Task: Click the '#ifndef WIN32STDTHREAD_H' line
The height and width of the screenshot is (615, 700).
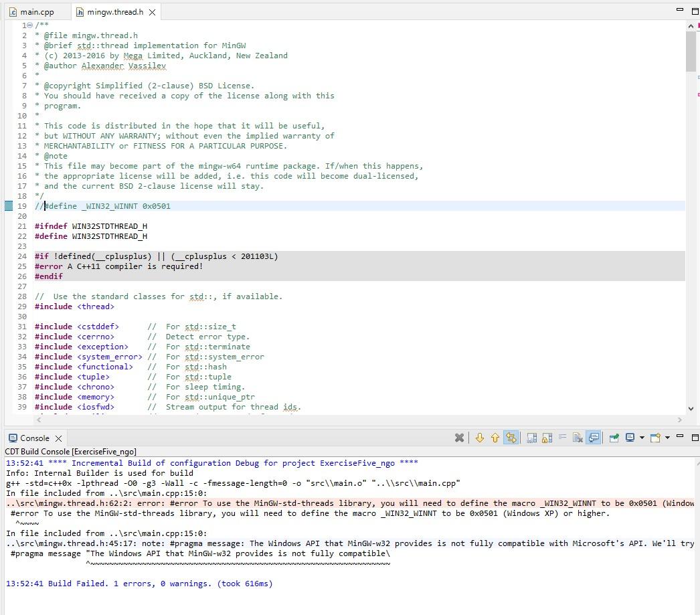Action: [x=91, y=226]
